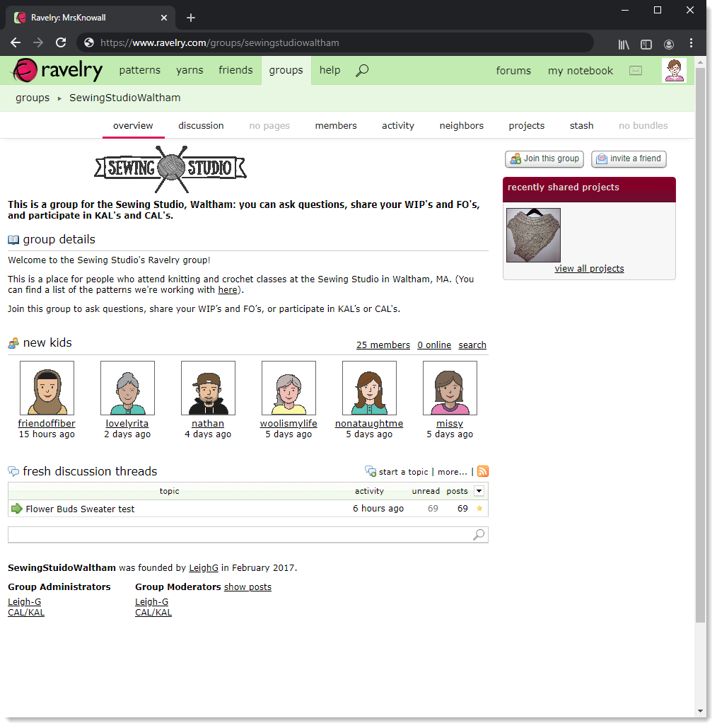Go to forums
Viewport: 717px width, 728px height.
(513, 71)
